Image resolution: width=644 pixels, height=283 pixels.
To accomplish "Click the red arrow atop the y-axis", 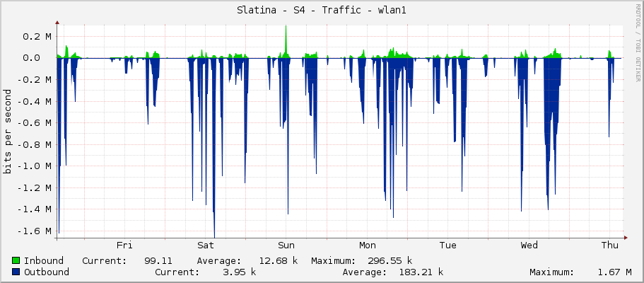I will [57, 23].
